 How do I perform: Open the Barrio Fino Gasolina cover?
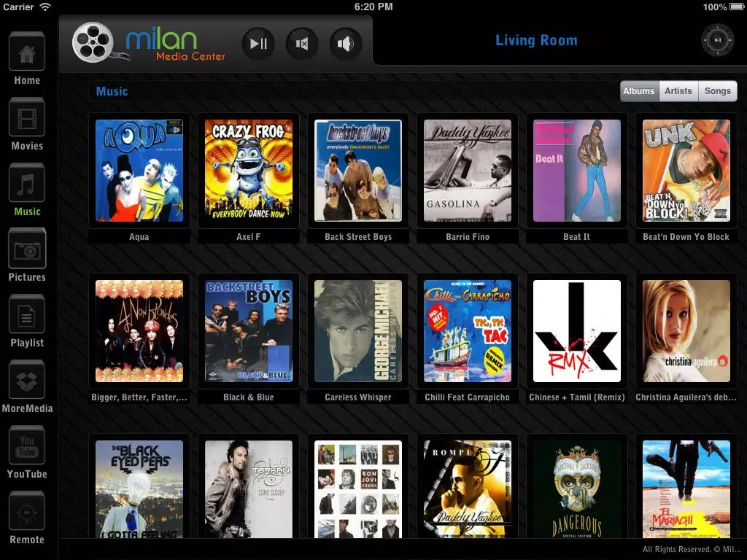point(468,171)
